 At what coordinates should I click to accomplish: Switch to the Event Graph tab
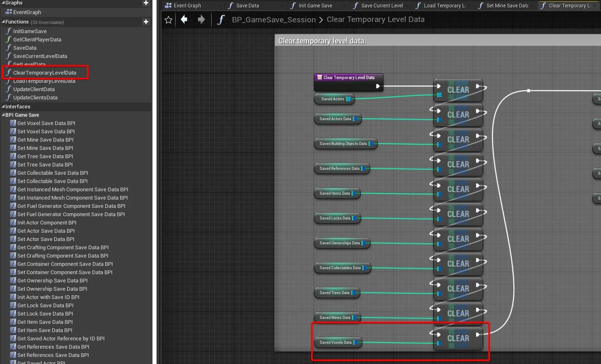(187, 6)
